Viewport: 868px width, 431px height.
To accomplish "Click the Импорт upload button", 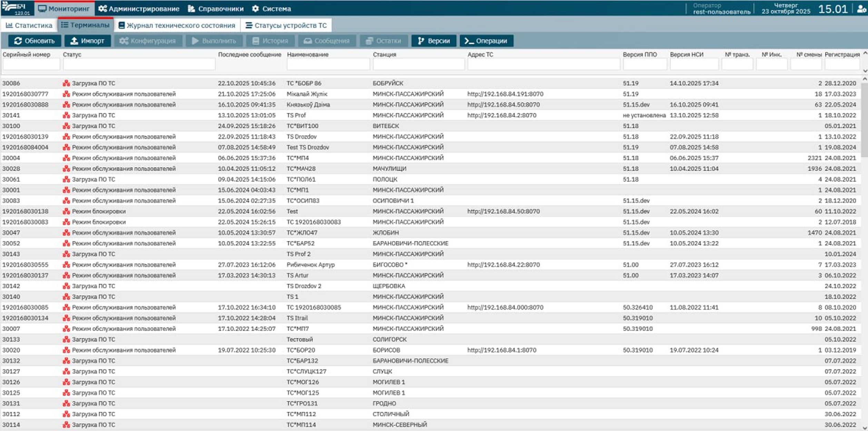I will (x=87, y=41).
